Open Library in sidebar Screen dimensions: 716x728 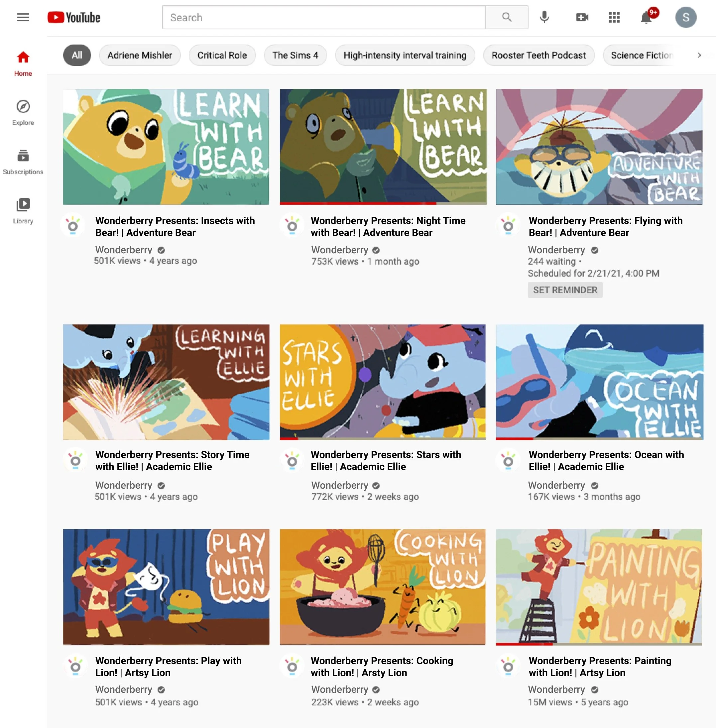(23, 211)
